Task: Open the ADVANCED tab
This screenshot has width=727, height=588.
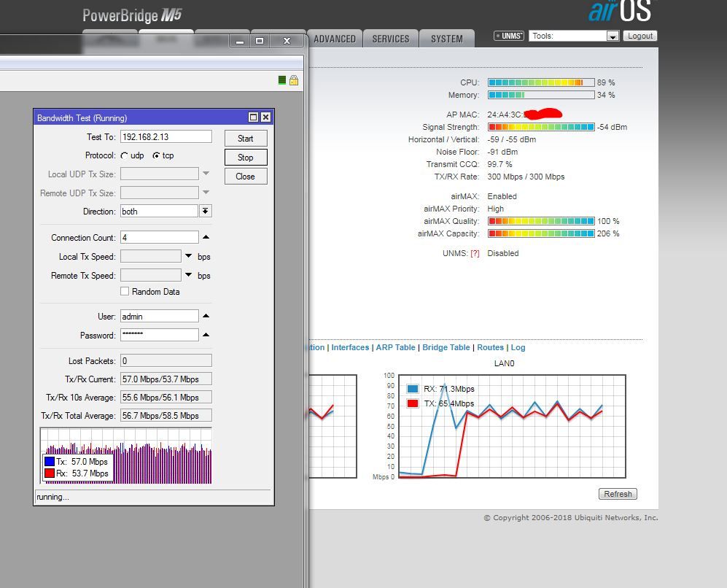Action: pyautogui.click(x=335, y=39)
